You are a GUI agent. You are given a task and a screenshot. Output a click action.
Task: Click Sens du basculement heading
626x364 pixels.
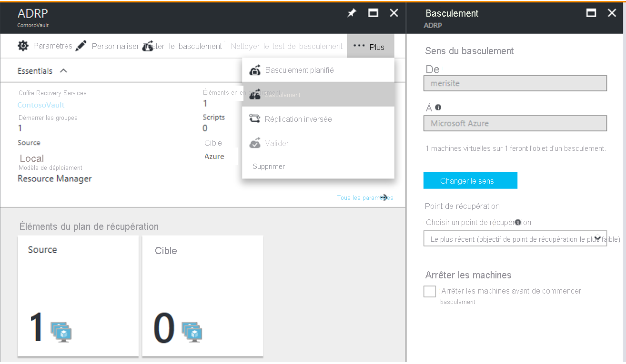point(469,51)
